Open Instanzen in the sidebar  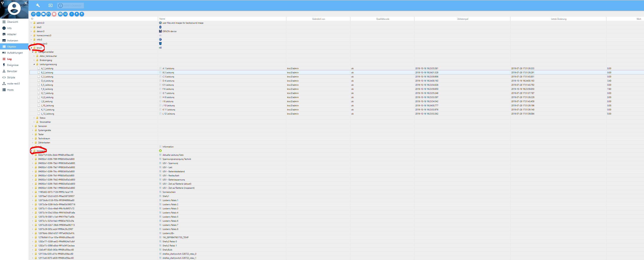(x=12, y=40)
